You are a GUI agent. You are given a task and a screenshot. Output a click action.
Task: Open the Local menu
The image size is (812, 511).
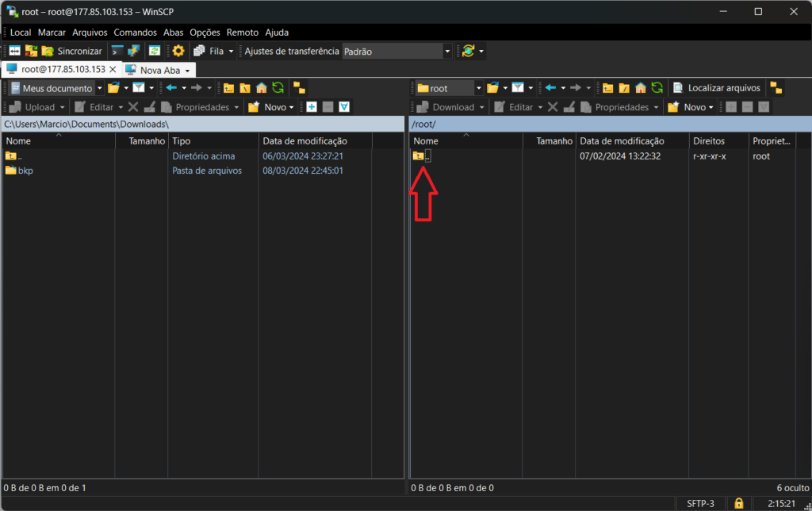pos(20,32)
